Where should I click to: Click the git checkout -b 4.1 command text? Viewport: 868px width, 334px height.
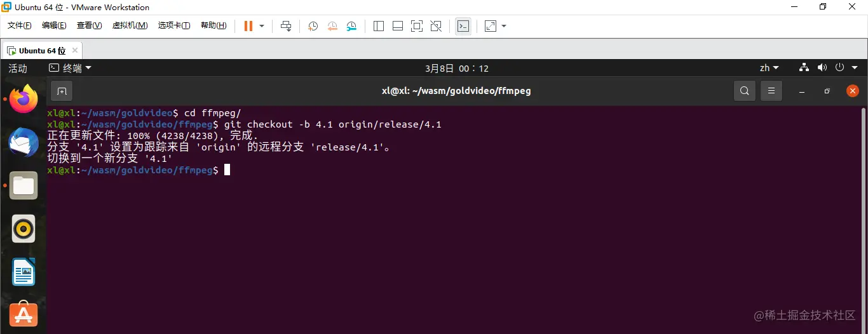tap(332, 124)
